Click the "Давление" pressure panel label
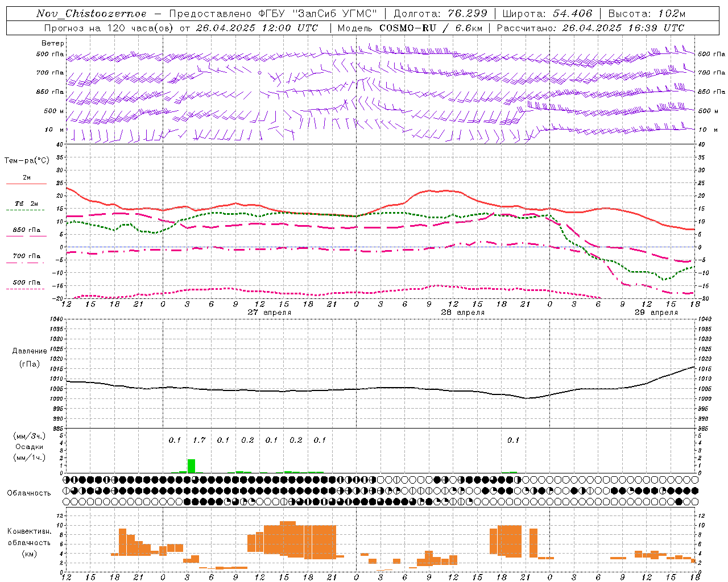The height and width of the screenshot is (582, 728). 30,351
